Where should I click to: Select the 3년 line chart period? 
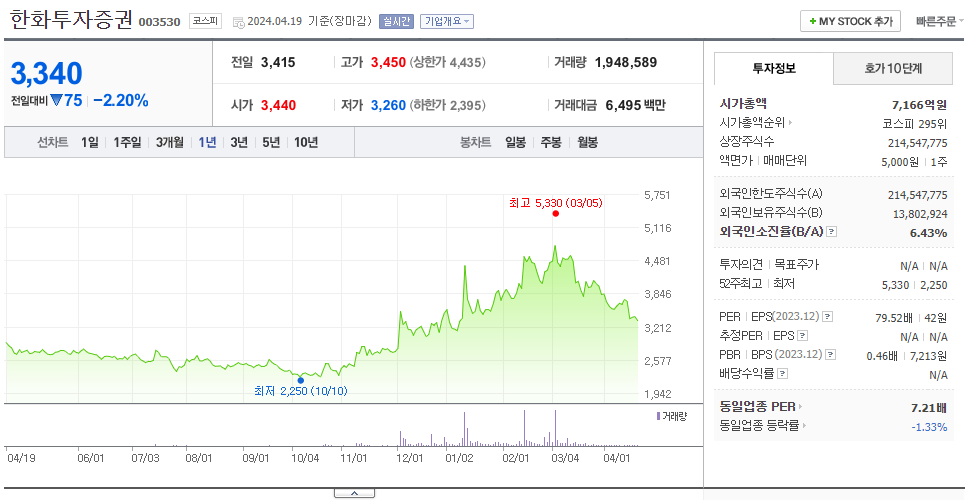(x=239, y=143)
